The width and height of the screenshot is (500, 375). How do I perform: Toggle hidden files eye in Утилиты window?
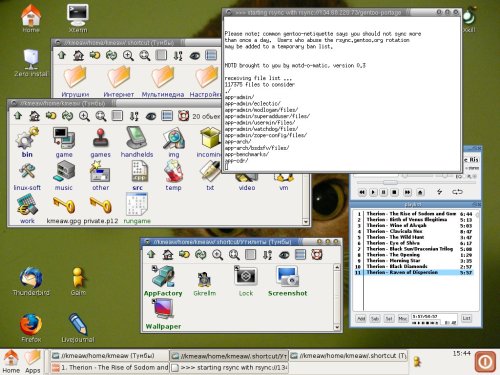pyautogui.click(x=284, y=255)
